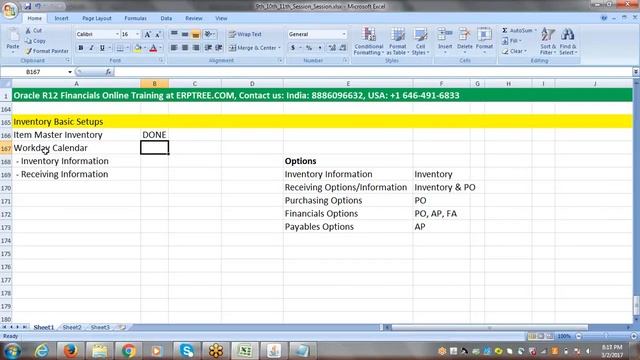Open Google Chrome from the taskbar

tap(128, 351)
